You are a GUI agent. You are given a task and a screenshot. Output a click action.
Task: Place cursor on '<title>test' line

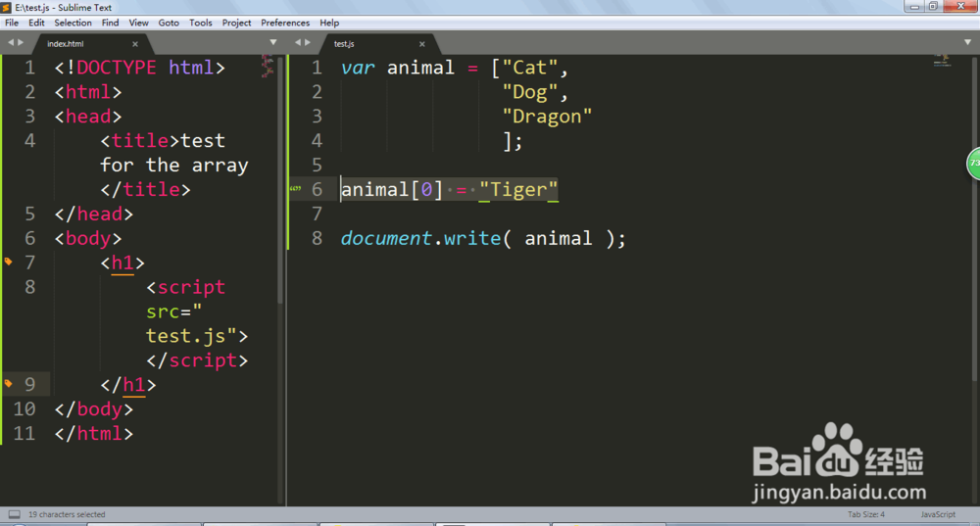[x=163, y=140]
